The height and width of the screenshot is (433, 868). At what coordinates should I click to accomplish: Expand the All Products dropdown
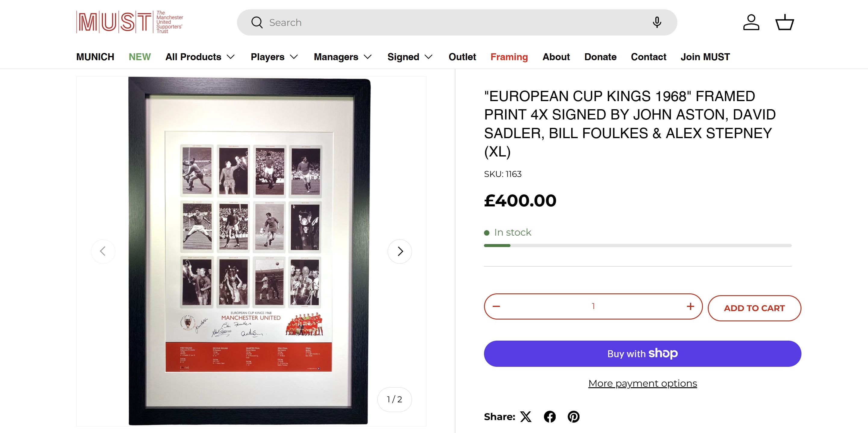[200, 57]
